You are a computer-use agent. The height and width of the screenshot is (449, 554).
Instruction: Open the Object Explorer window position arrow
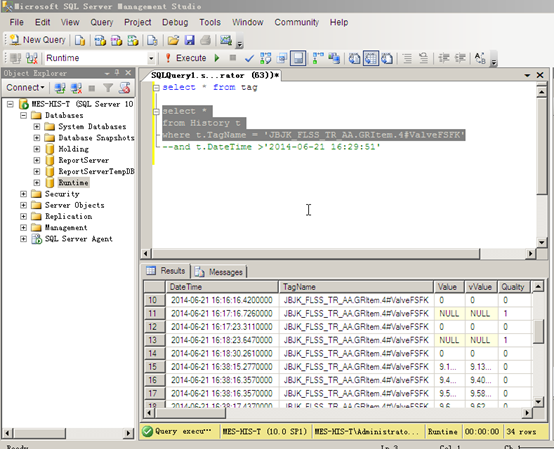(107, 73)
